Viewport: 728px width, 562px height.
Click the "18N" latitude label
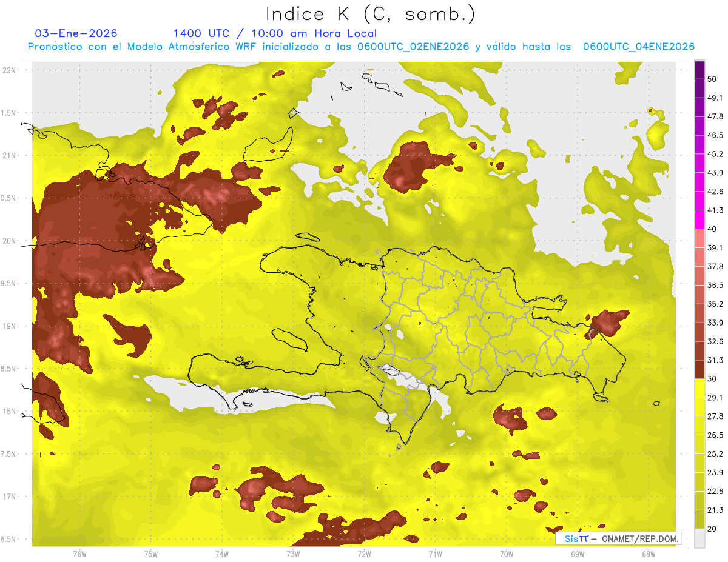[x=10, y=411]
